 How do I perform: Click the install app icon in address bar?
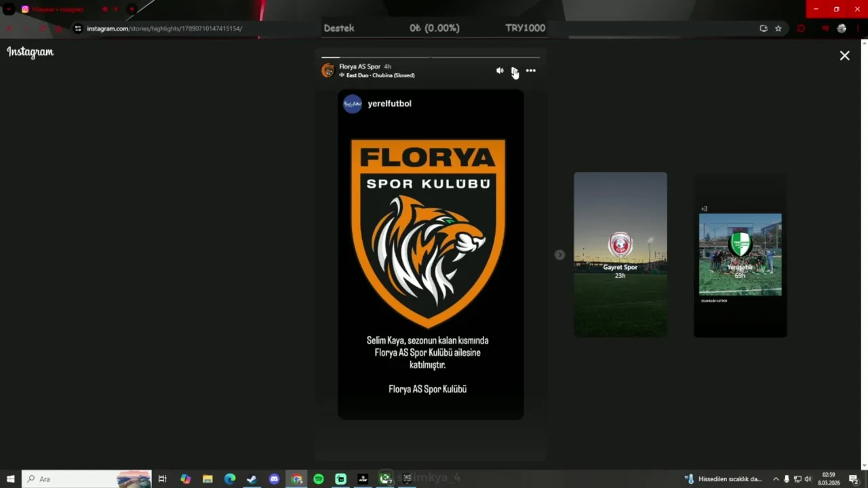(764, 28)
